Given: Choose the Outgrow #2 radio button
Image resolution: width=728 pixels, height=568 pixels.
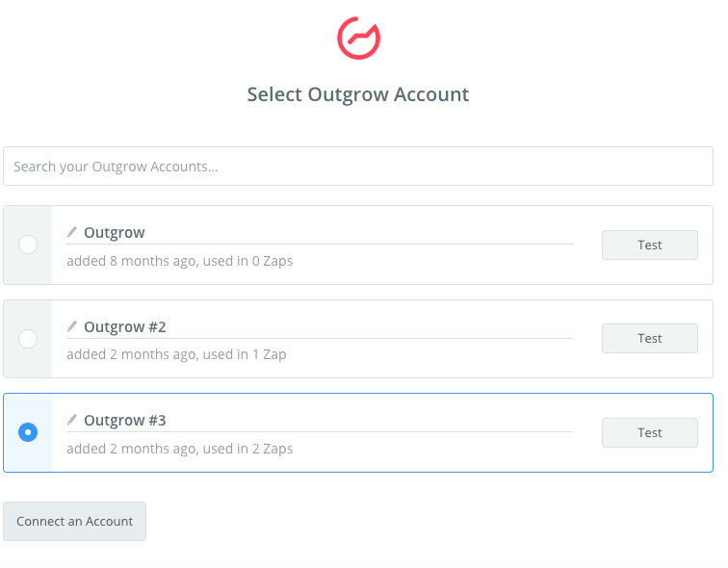Looking at the screenshot, I should click(x=28, y=338).
